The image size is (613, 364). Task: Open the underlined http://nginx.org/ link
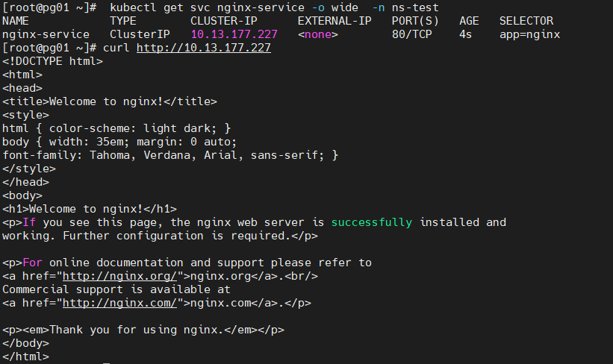[x=119, y=276]
